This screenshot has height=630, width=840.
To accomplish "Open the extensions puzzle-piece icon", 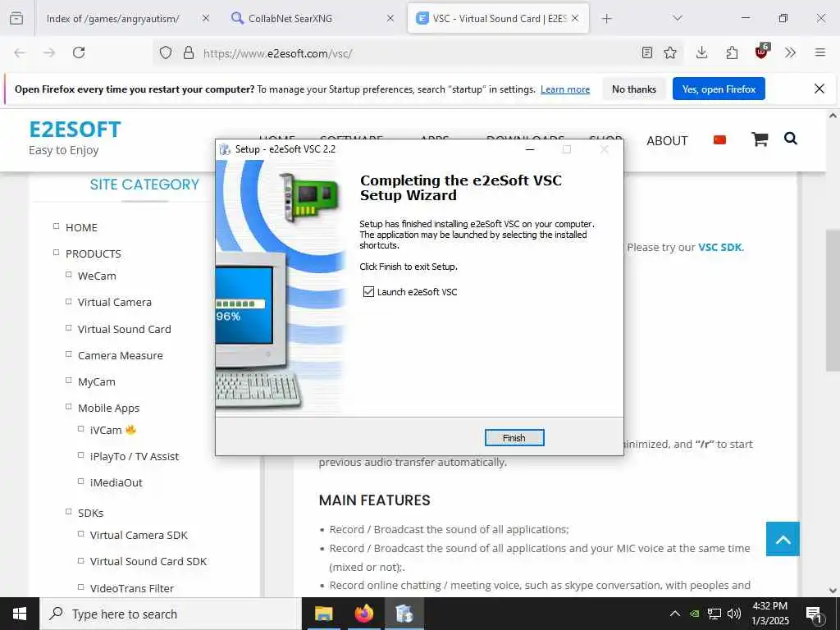I will (x=732, y=52).
